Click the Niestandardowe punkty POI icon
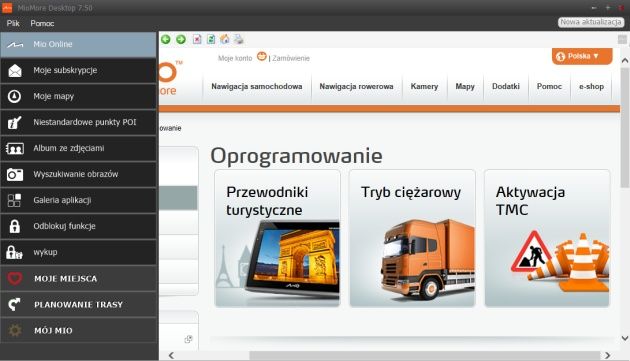 pos(14,122)
